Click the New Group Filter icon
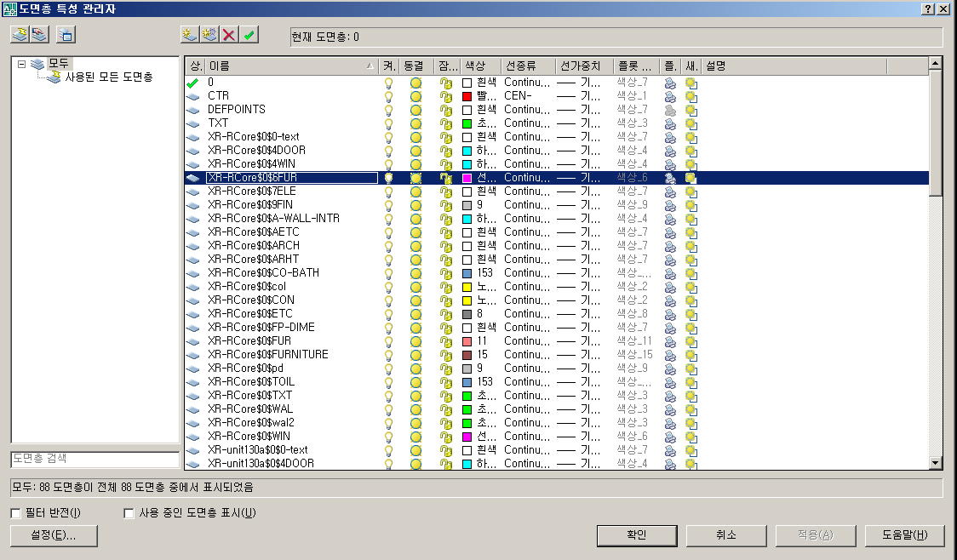 coord(38,35)
